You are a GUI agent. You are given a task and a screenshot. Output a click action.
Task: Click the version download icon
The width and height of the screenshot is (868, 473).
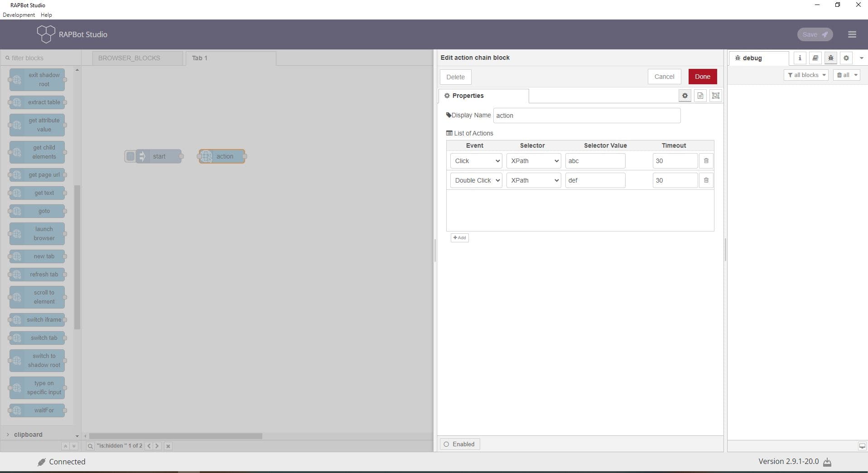pos(827,462)
